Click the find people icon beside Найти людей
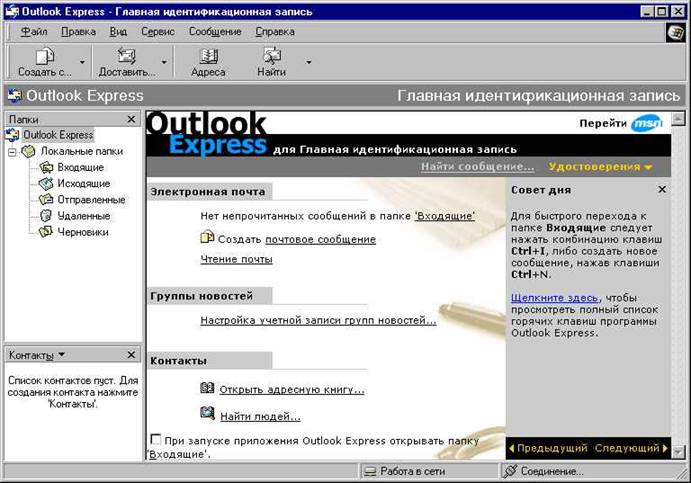Screen dimensions: 691x483 [207, 413]
